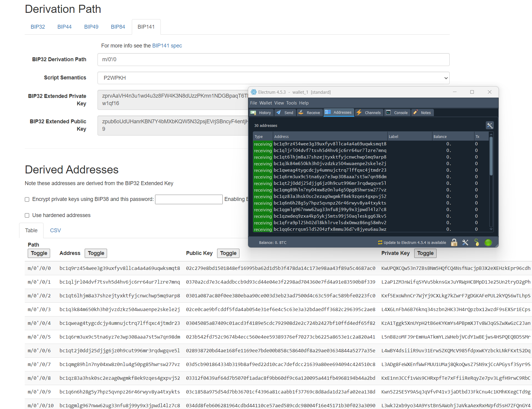The width and height of the screenshot is (532, 409).
Task: Click Update to Electrum 4.5.4 is available
Action: (412, 242)
